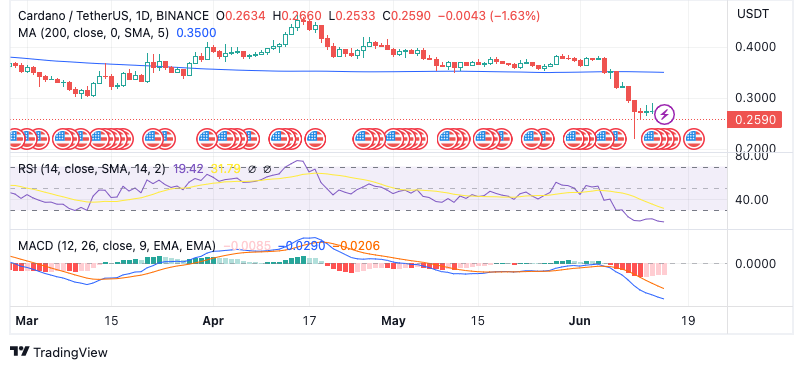Open the isolated US flag event near Jun 19

pos(694,139)
